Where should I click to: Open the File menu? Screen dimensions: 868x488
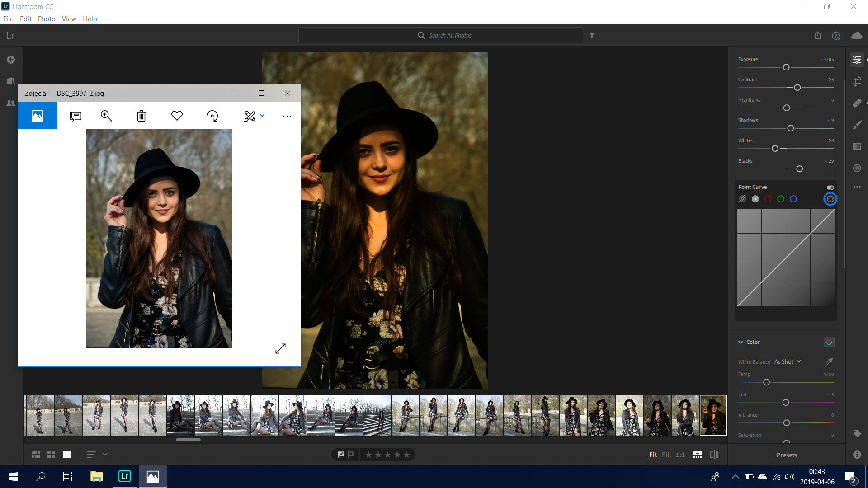8,19
